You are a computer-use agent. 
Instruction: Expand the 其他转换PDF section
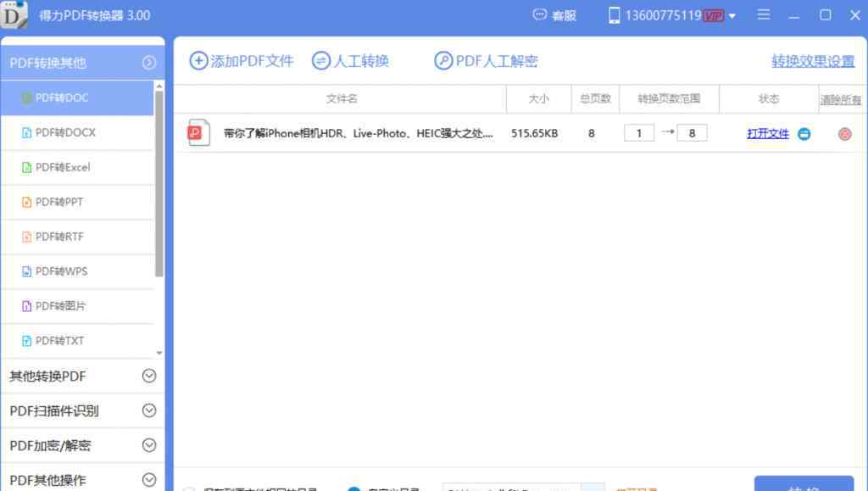[x=149, y=376]
